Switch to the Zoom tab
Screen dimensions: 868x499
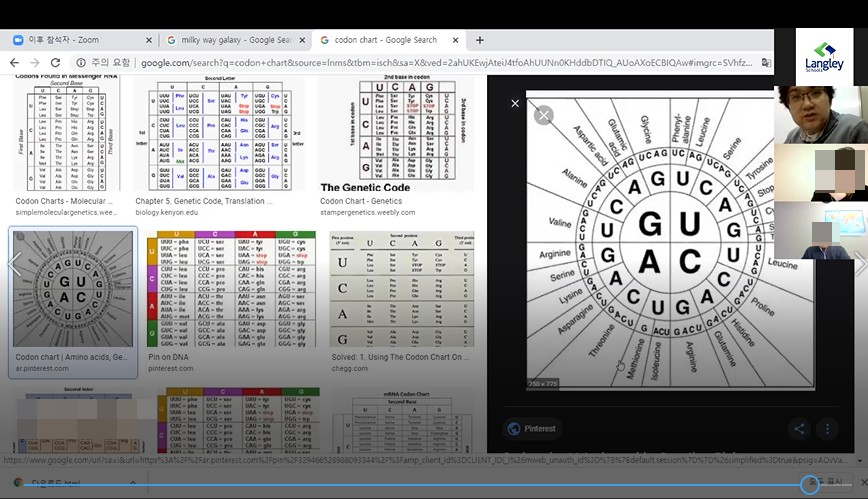[82, 40]
